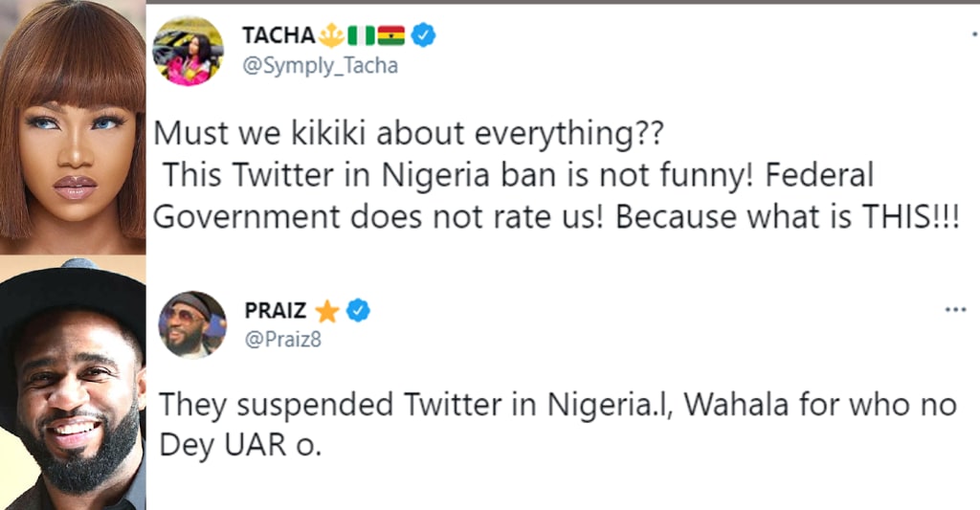
Task: Open the more-options dot on Tacha's tweet
Action: (x=974, y=36)
